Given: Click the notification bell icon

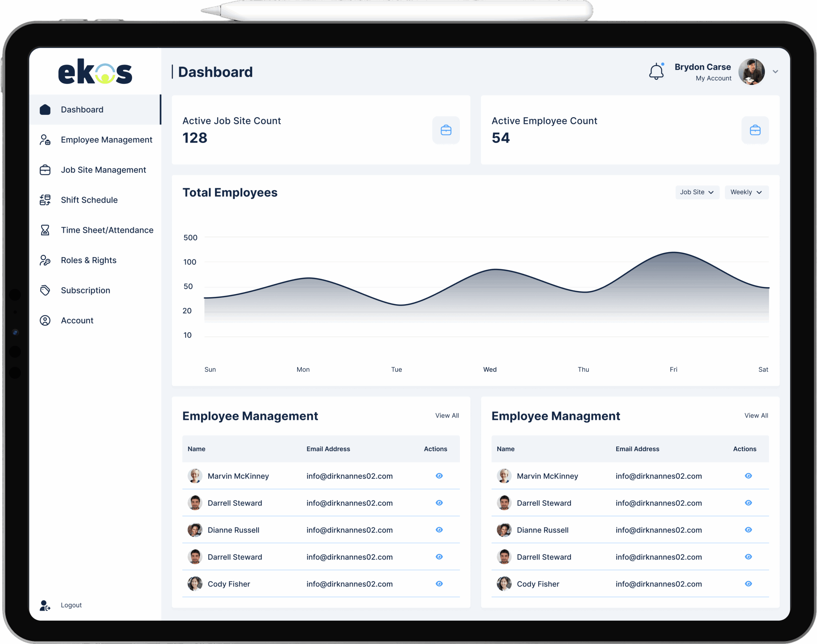Looking at the screenshot, I should (x=656, y=71).
